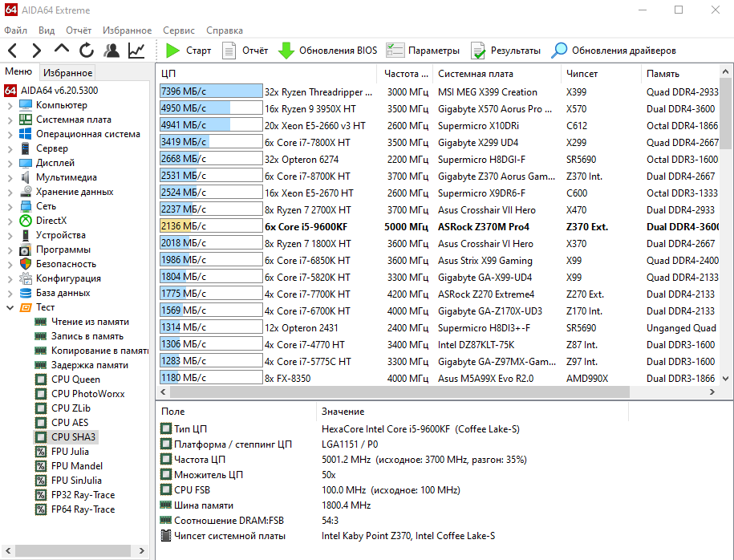Open Параметры checklist icon

click(x=395, y=50)
